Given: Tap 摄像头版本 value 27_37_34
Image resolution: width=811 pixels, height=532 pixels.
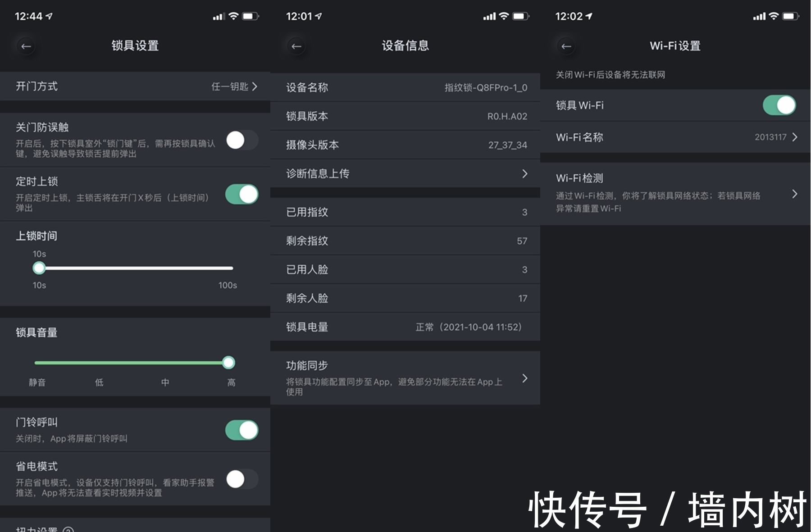Looking at the screenshot, I should 507,145.
